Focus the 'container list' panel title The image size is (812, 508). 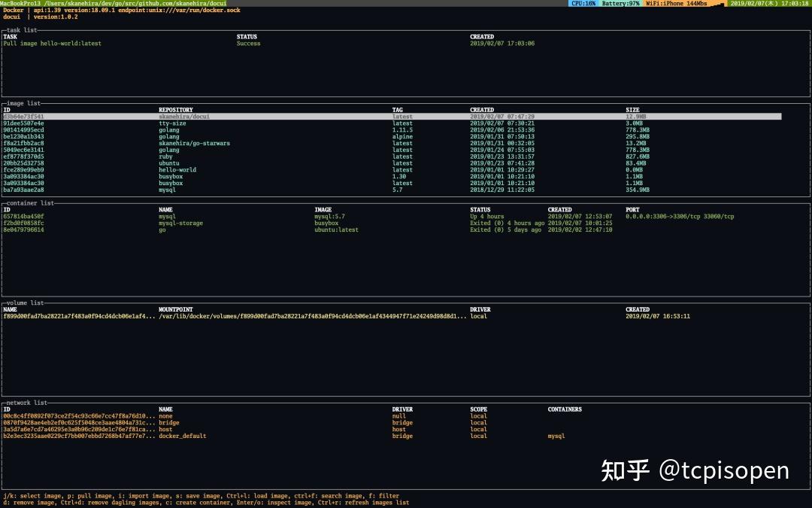(x=30, y=202)
